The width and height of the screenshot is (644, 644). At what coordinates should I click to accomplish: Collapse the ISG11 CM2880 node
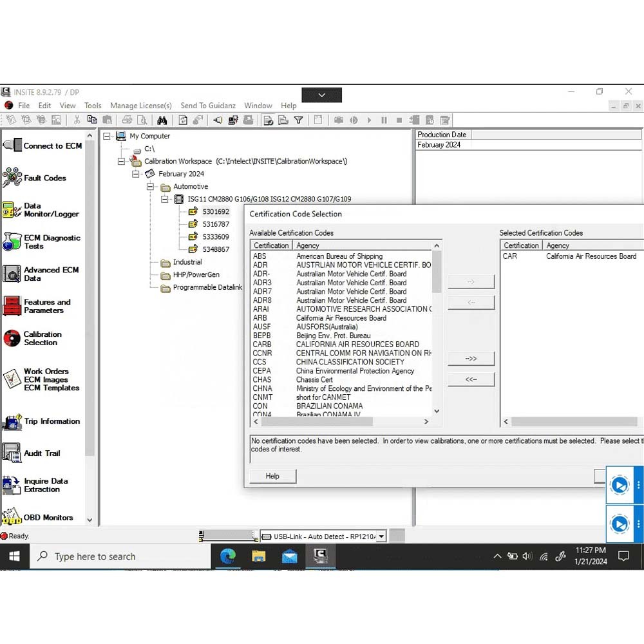pyautogui.click(x=165, y=199)
